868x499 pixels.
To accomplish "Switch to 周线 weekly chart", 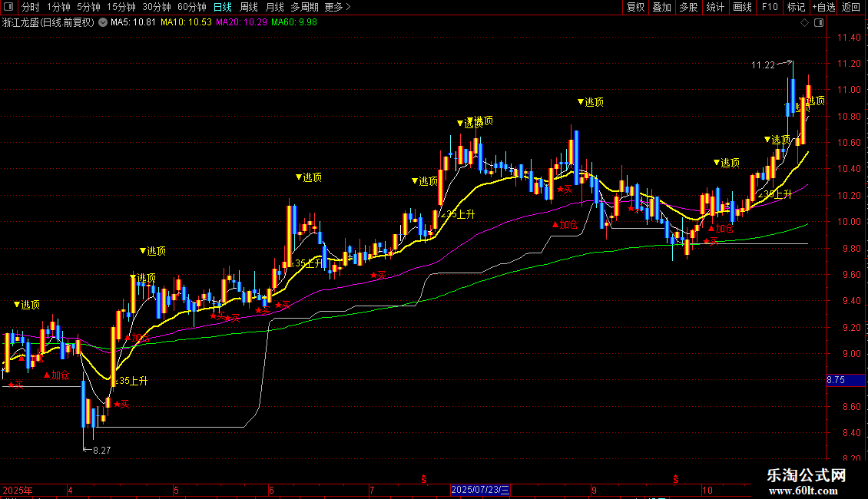I will (249, 7).
